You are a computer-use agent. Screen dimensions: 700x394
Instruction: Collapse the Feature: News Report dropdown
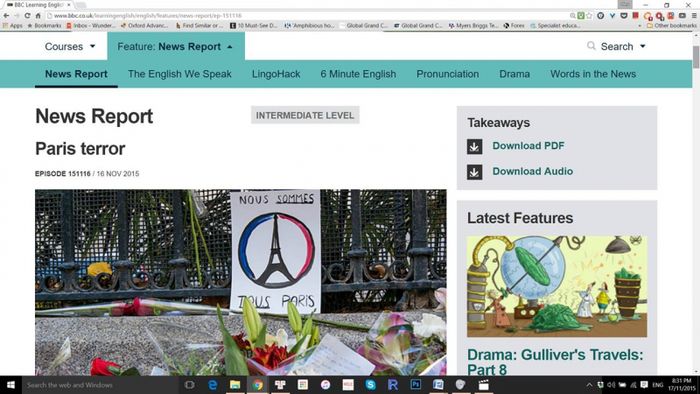(x=175, y=46)
